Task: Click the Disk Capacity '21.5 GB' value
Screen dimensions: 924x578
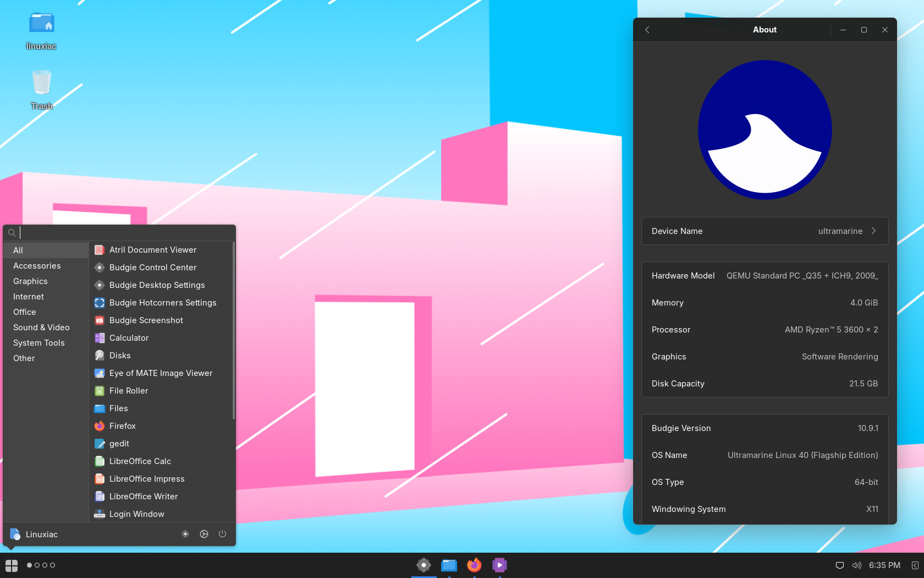Action: [864, 384]
